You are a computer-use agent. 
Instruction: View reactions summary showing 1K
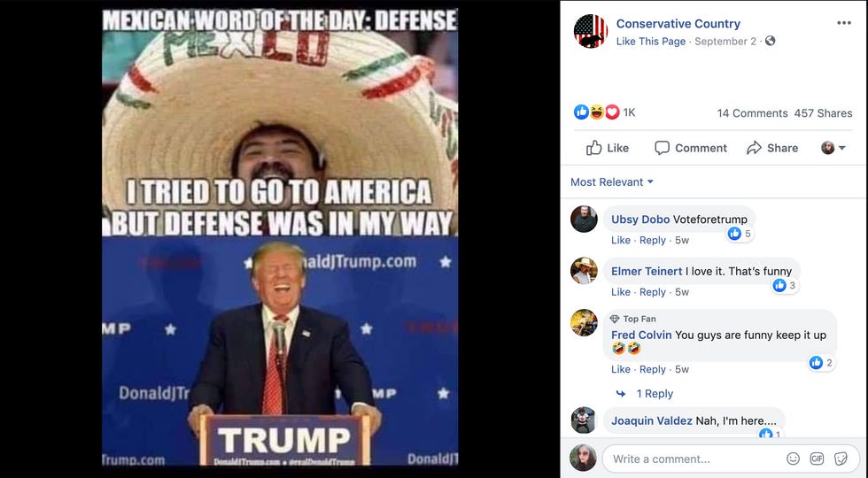click(x=604, y=112)
